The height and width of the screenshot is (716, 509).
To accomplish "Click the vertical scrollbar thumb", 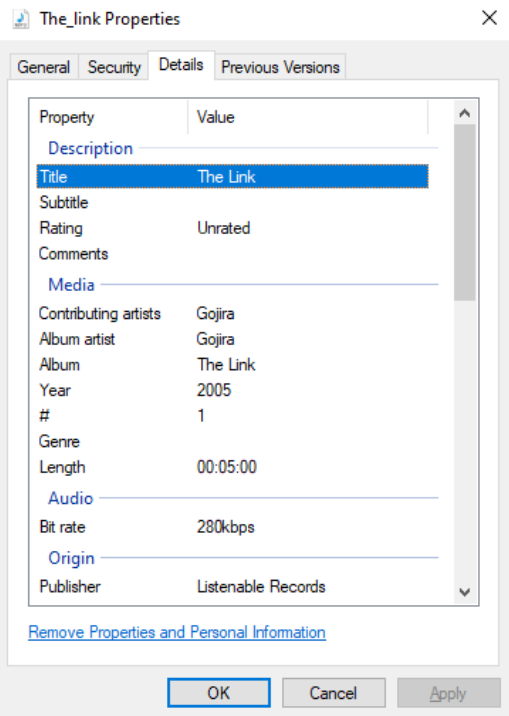I will 465,212.
